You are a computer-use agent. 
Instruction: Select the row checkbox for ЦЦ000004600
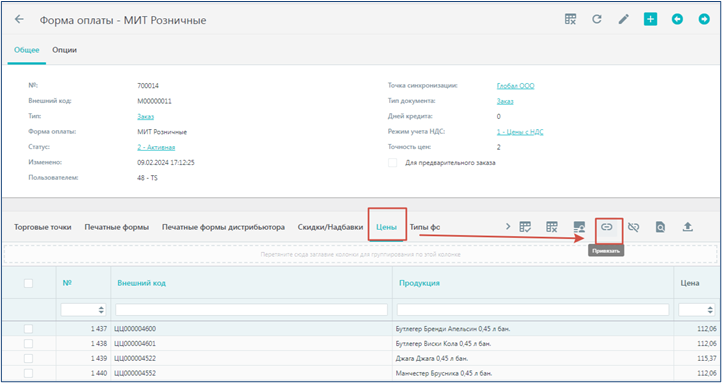pos(28,329)
